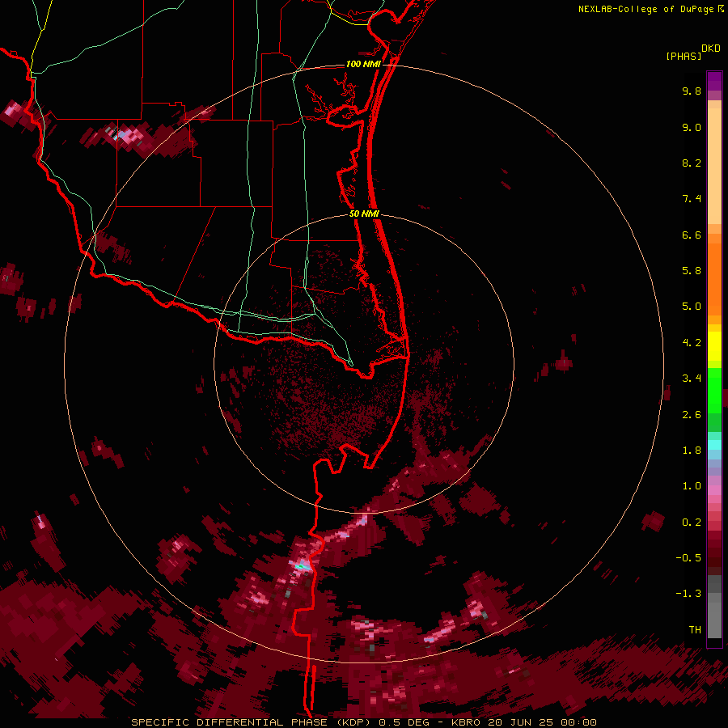Click the 0.2 value on the color scale
The image size is (728, 728).
point(692,523)
